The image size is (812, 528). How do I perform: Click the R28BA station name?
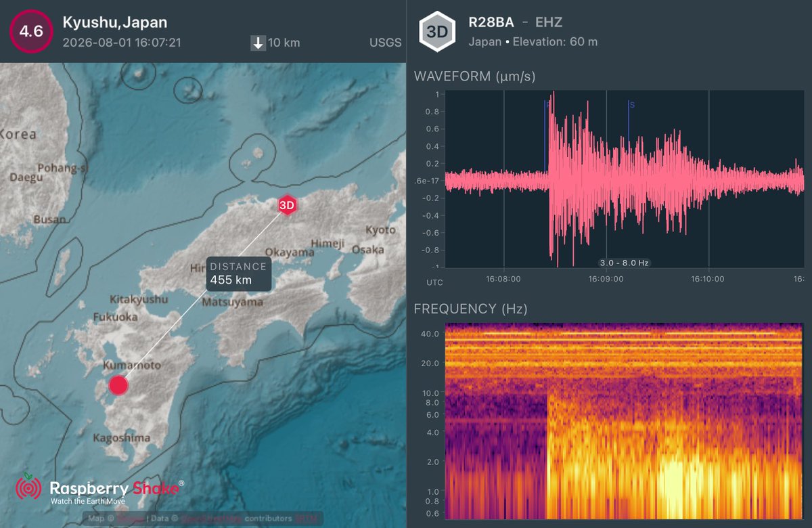(x=491, y=23)
